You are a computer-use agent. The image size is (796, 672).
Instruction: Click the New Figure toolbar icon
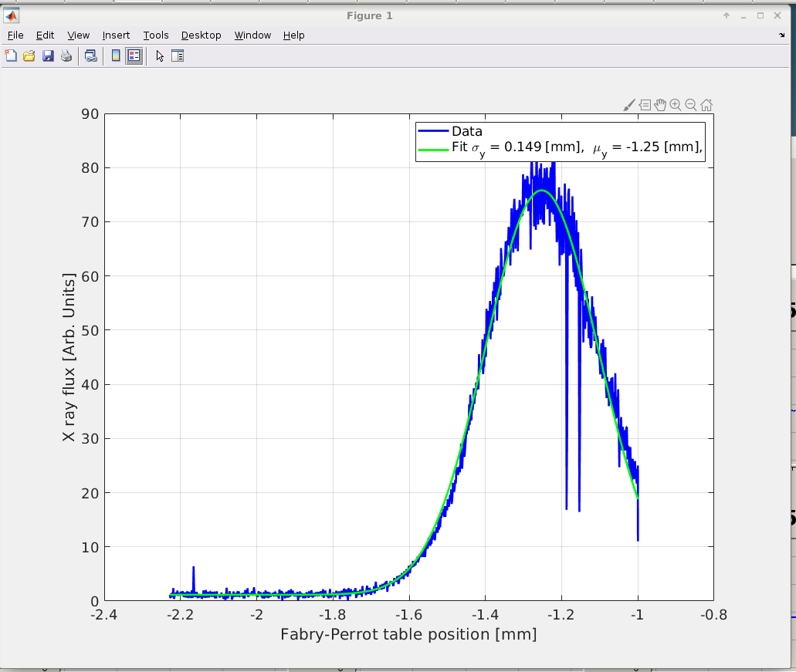pyautogui.click(x=11, y=56)
